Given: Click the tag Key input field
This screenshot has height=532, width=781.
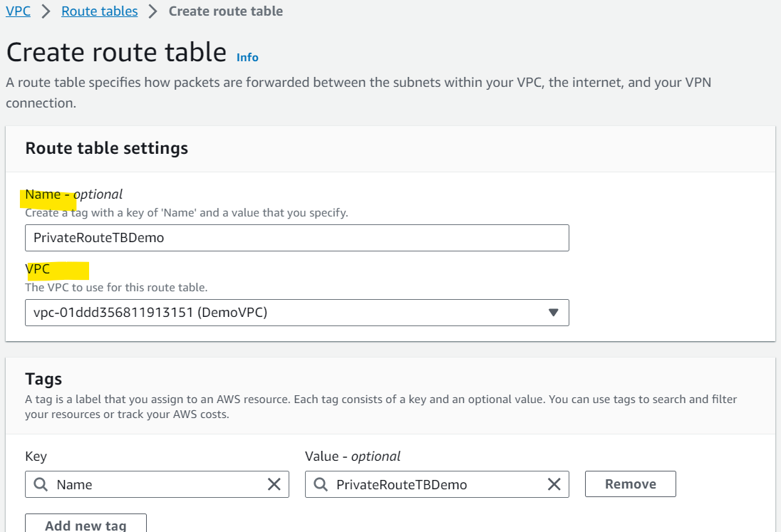Looking at the screenshot, I should click(x=157, y=484).
